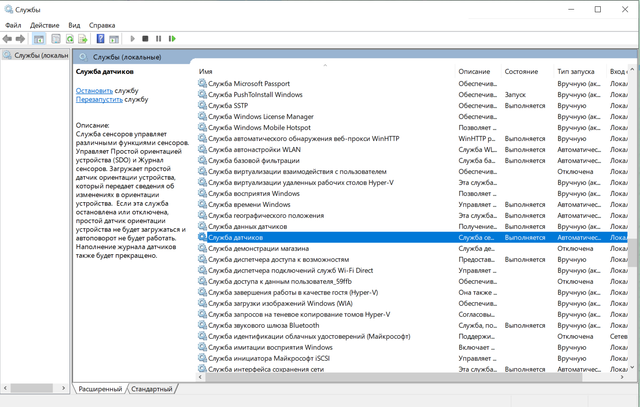This screenshot has height=407, width=640.
Task: Select the Hyper-V remote desktop virtualization service
Action: [x=412, y=182]
